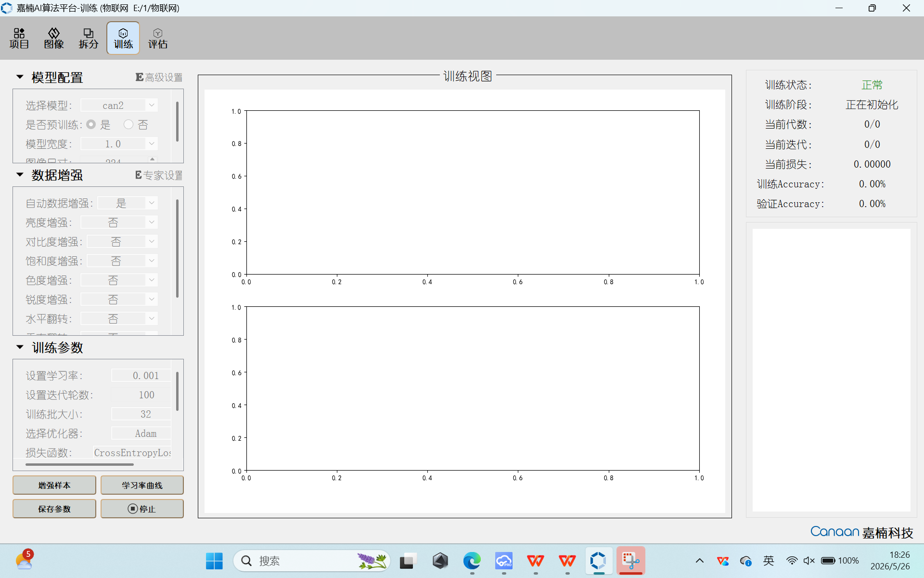
Task: Select the 训练 (Training) tab
Action: [123, 39]
